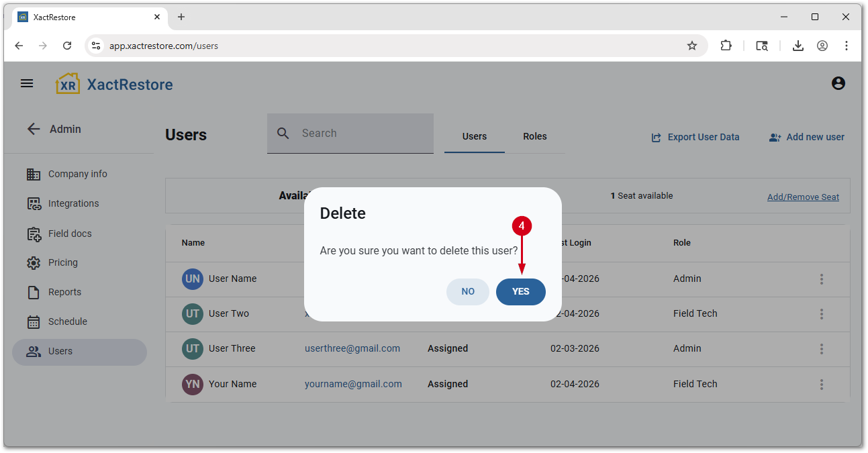This screenshot has height=453, width=868.
Task: Cancel deletion with the NO button
Action: click(x=468, y=292)
